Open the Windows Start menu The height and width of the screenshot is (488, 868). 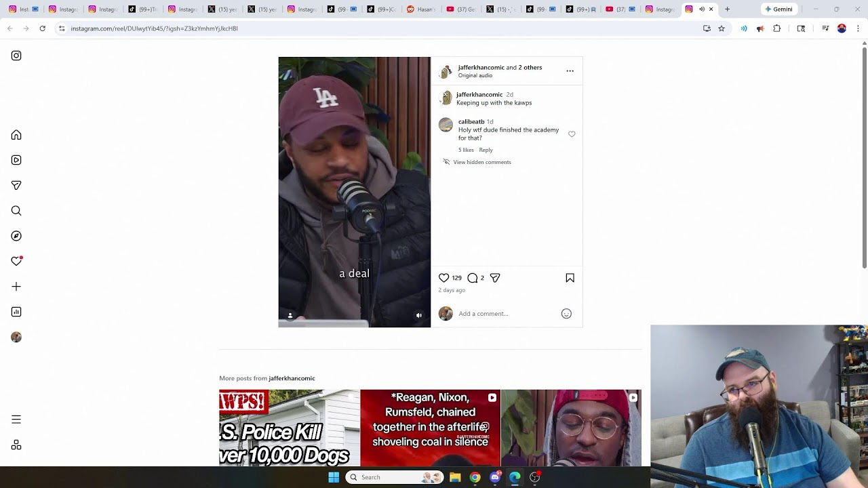click(x=334, y=477)
